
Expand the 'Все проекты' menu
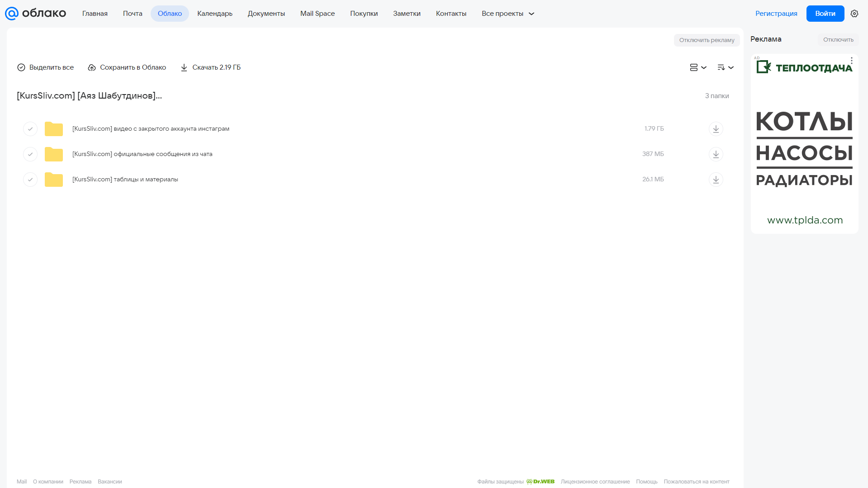click(508, 14)
